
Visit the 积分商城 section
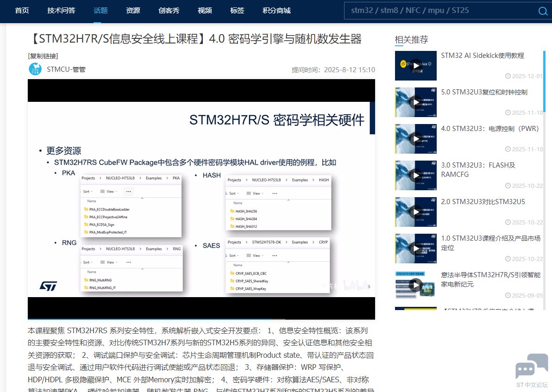276,11
